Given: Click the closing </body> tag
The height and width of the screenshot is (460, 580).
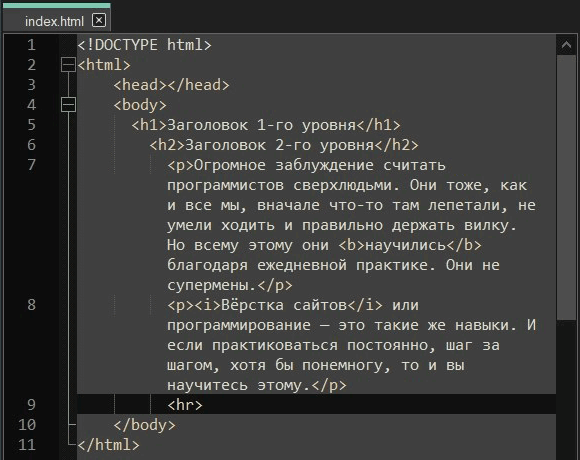Looking at the screenshot, I should tap(145, 425).
